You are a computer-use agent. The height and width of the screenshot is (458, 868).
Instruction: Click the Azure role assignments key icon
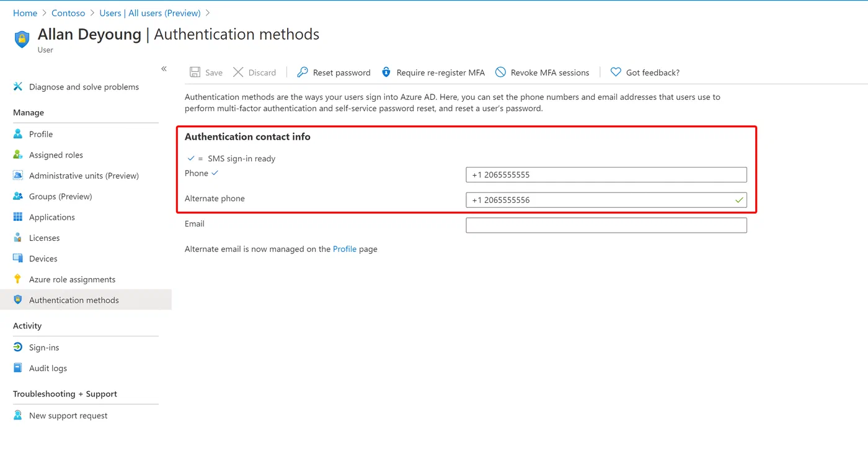click(x=18, y=280)
